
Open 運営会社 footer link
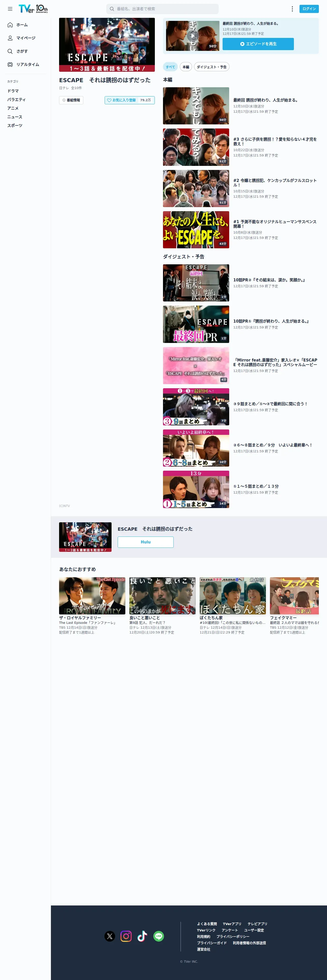click(203, 949)
